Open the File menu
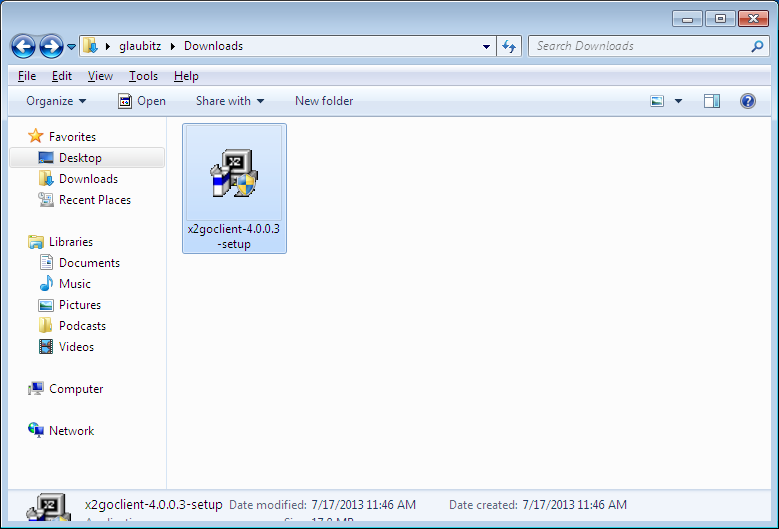 (27, 76)
